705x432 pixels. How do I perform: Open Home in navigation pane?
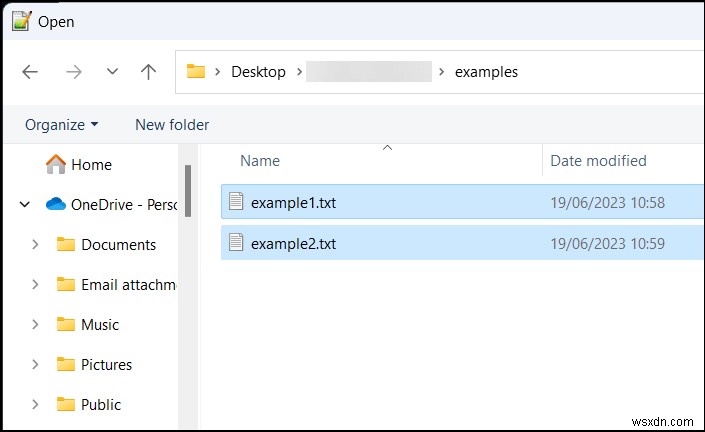tap(92, 165)
